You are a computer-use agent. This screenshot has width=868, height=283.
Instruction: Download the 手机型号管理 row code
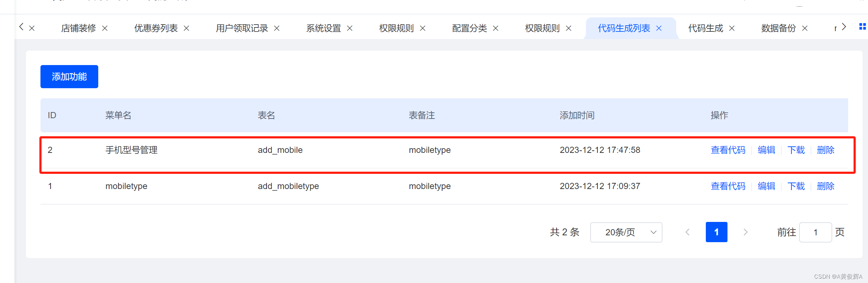pos(796,150)
